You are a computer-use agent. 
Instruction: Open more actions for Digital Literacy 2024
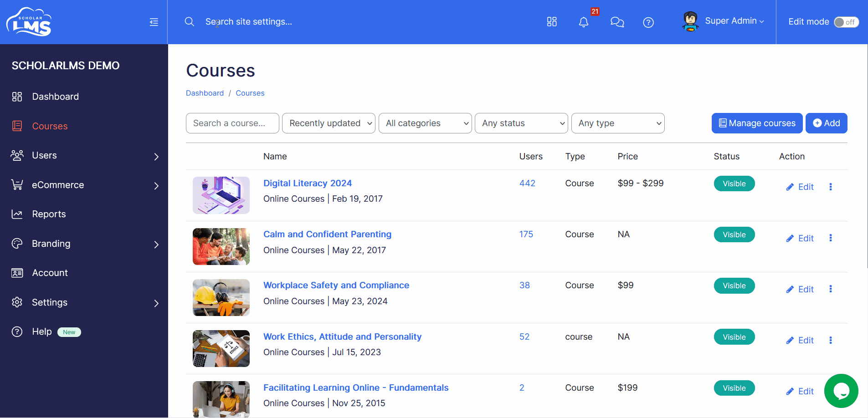pyautogui.click(x=831, y=187)
